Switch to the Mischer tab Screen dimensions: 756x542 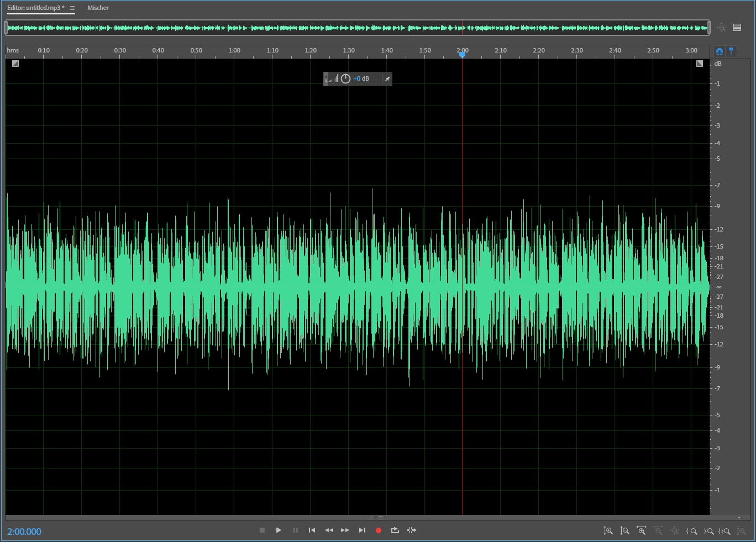tap(98, 8)
